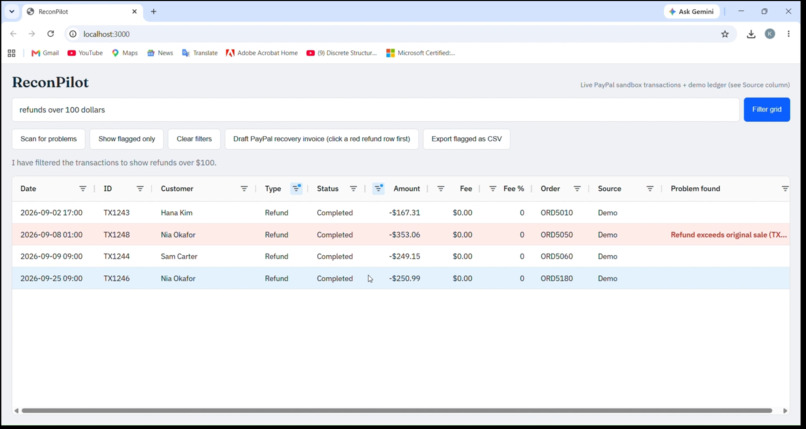Click the Show flagged only button
The width and height of the screenshot is (806, 429).
tap(126, 139)
